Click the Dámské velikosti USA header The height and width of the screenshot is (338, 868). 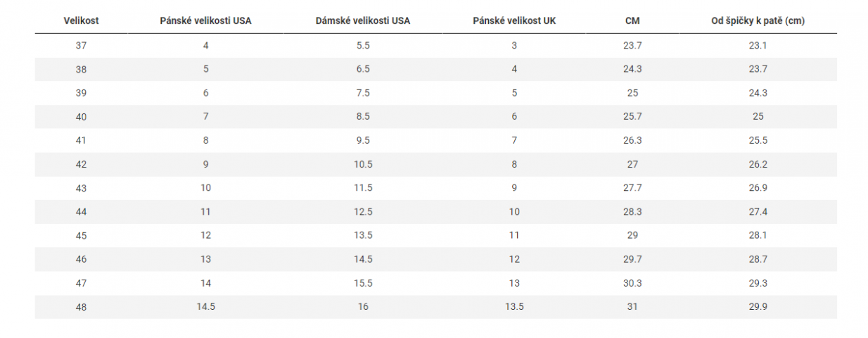tap(363, 20)
